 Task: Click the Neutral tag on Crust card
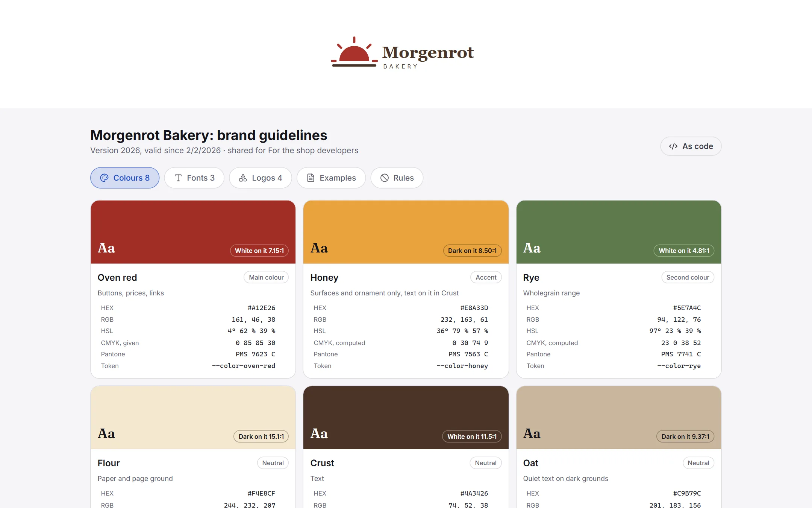tap(486, 463)
